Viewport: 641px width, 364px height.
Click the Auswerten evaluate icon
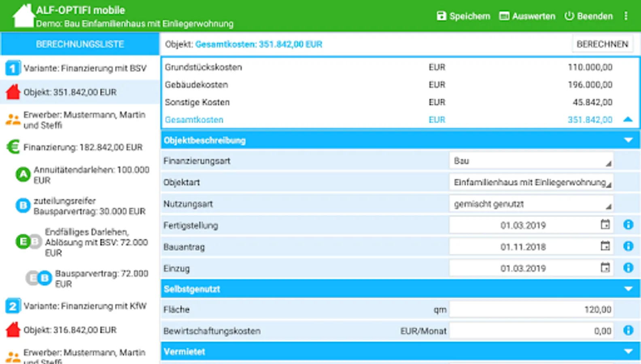click(x=504, y=16)
